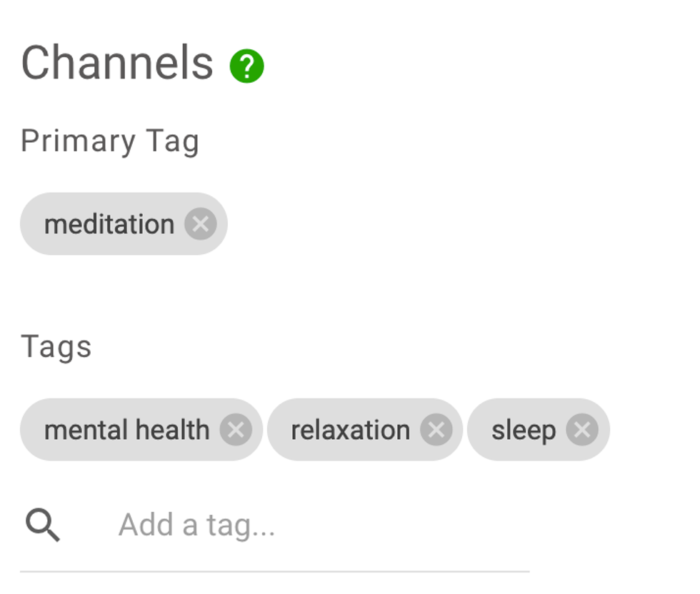Select the mental health tag chip
700x594 pixels.
126,430
